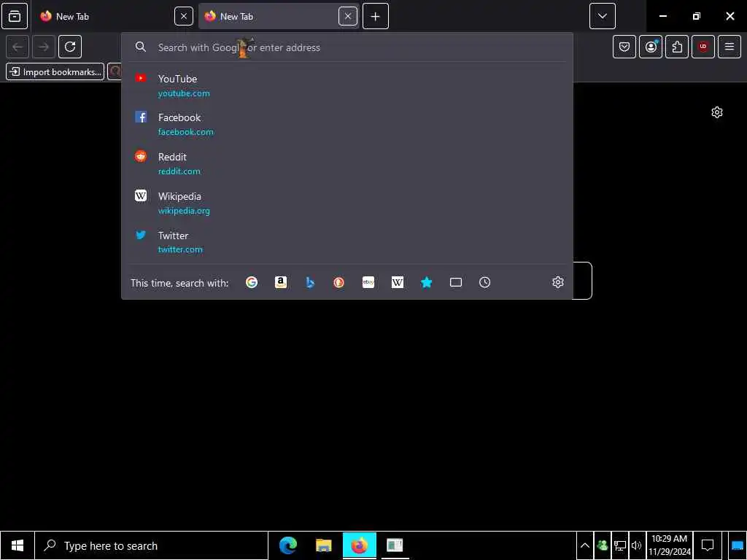Click Type here to search box

coord(152,545)
